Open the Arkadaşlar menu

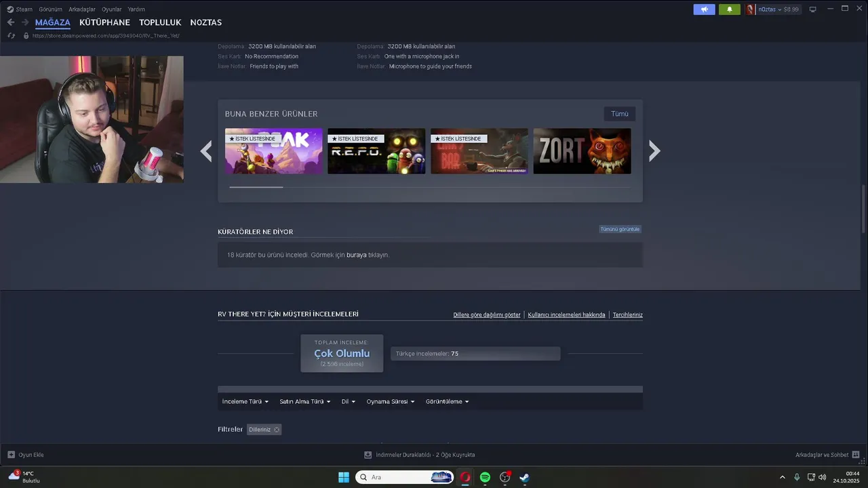coord(82,9)
